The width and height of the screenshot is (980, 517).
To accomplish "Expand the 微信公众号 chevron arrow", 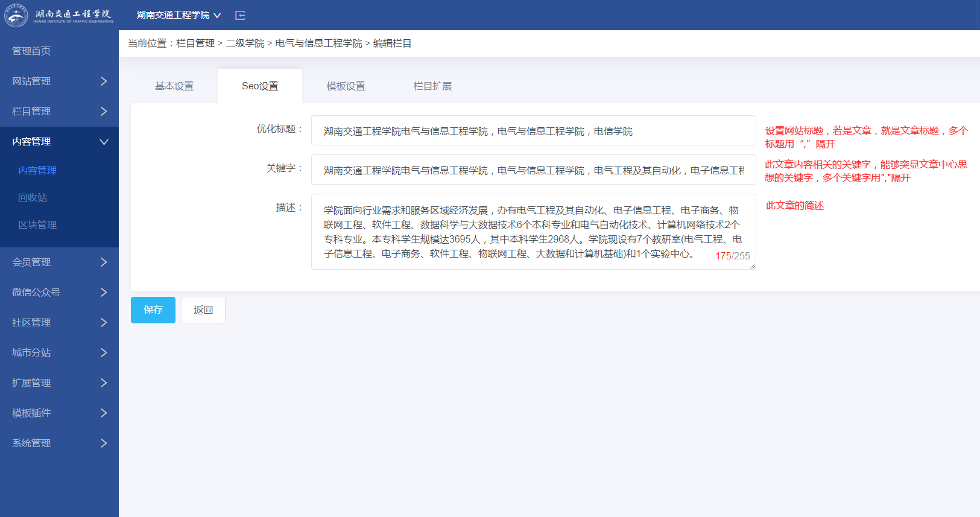I will [104, 293].
